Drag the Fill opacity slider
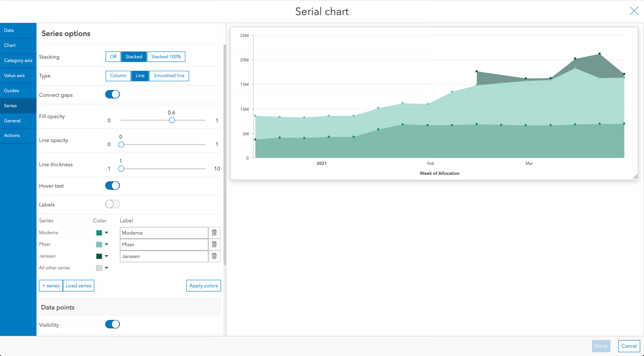The width and height of the screenshot is (644, 356). 172,120
